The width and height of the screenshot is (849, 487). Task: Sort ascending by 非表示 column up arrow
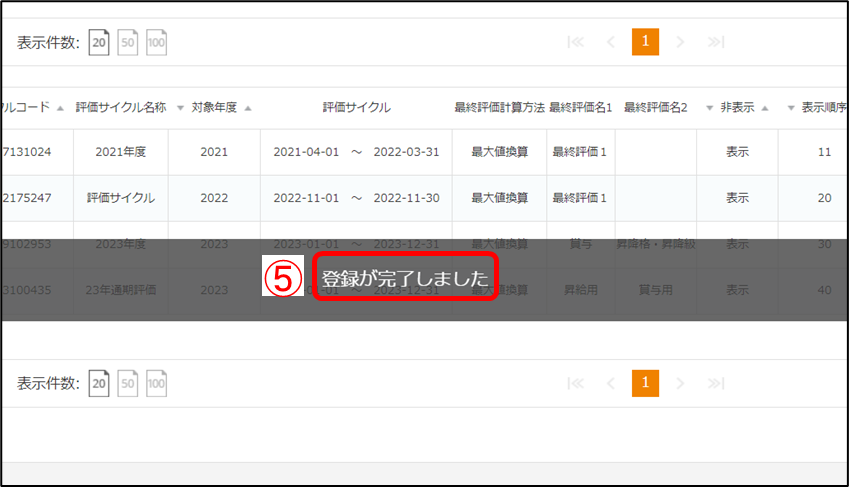coord(764,108)
